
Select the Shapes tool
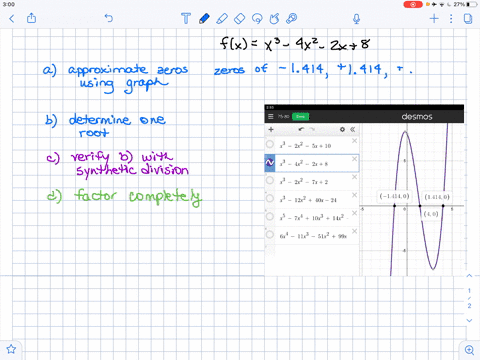click(274, 18)
